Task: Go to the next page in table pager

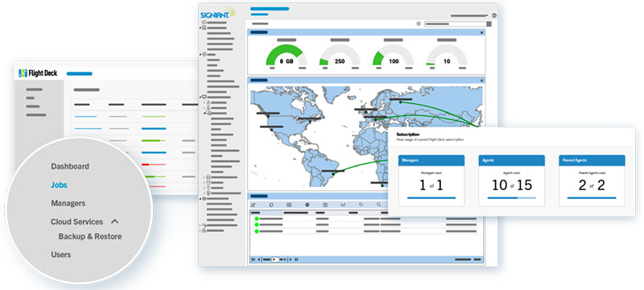Action: point(291,259)
